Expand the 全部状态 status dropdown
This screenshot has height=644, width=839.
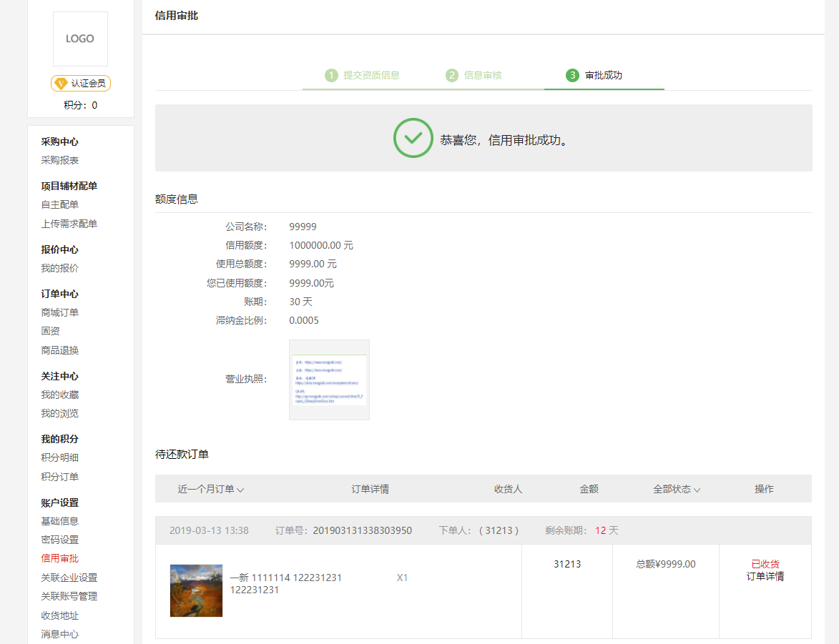(676, 489)
